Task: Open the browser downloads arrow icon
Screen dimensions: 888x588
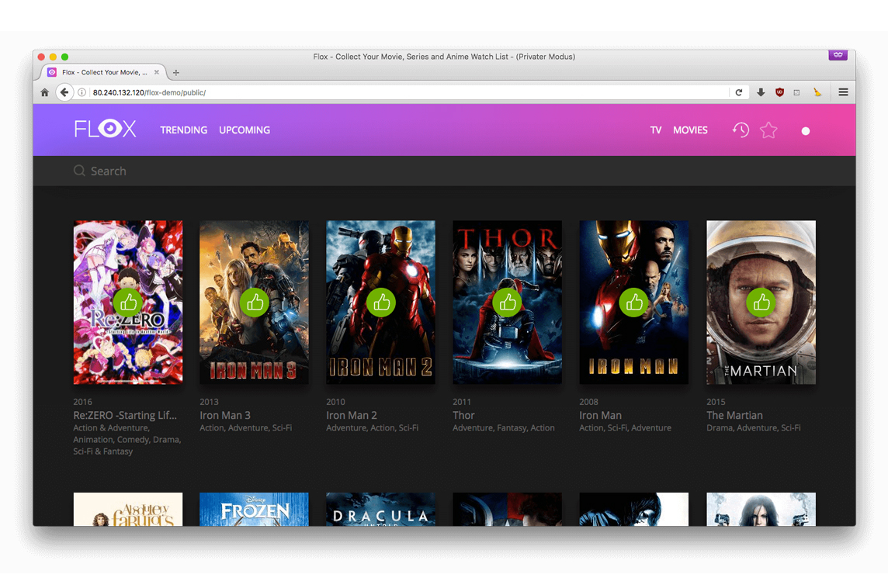Action: point(761,92)
